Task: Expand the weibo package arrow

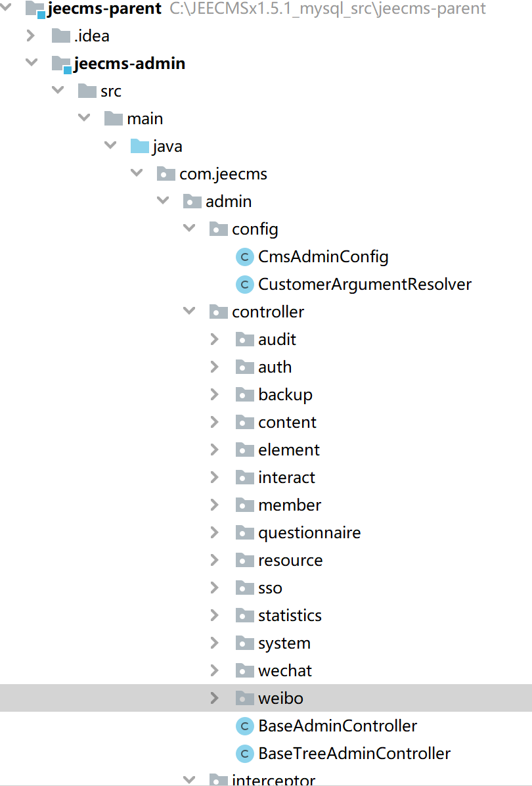Action: [x=214, y=698]
